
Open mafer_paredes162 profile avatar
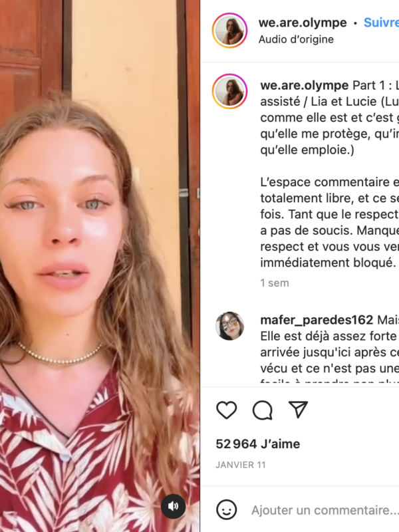point(229,326)
